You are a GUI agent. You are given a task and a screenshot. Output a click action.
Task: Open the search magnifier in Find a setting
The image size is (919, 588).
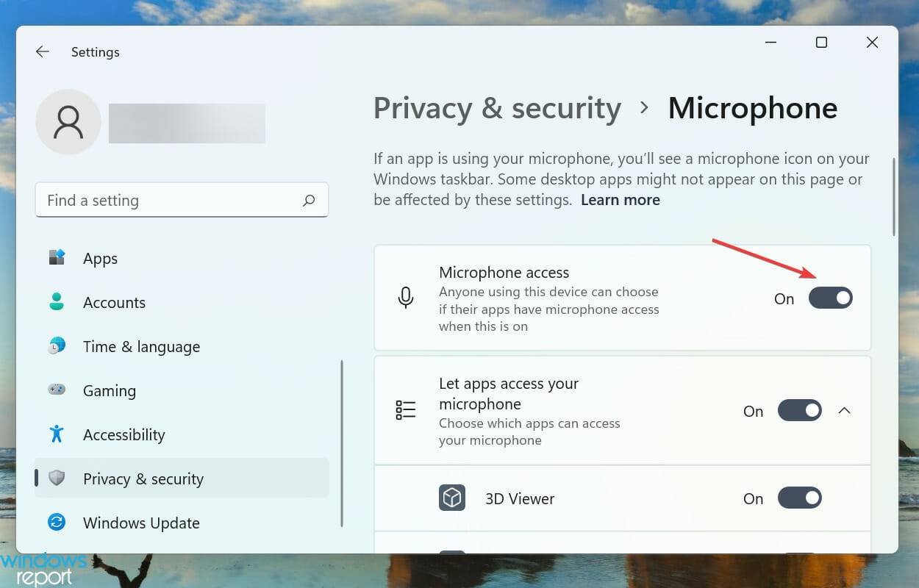pos(310,200)
